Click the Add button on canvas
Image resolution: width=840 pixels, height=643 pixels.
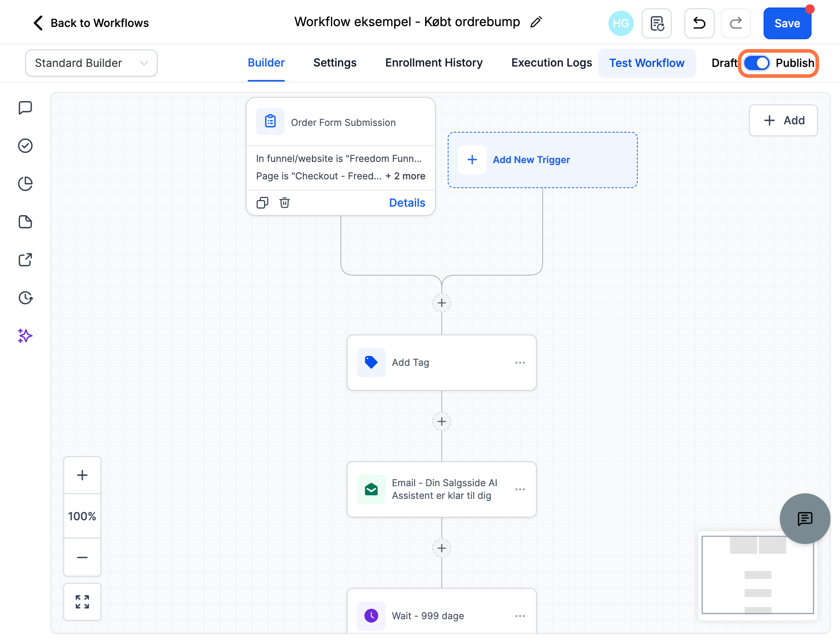click(x=783, y=120)
